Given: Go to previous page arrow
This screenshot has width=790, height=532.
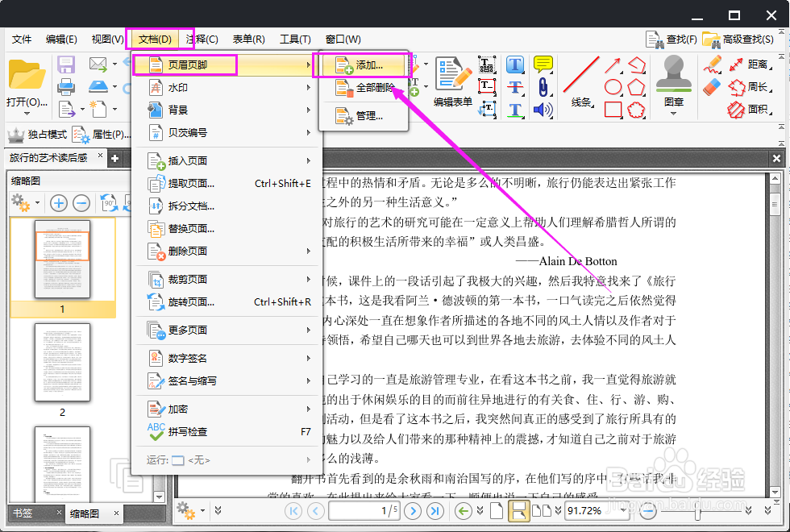Looking at the screenshot, I should pyautogui.click(x=316, y=511).
